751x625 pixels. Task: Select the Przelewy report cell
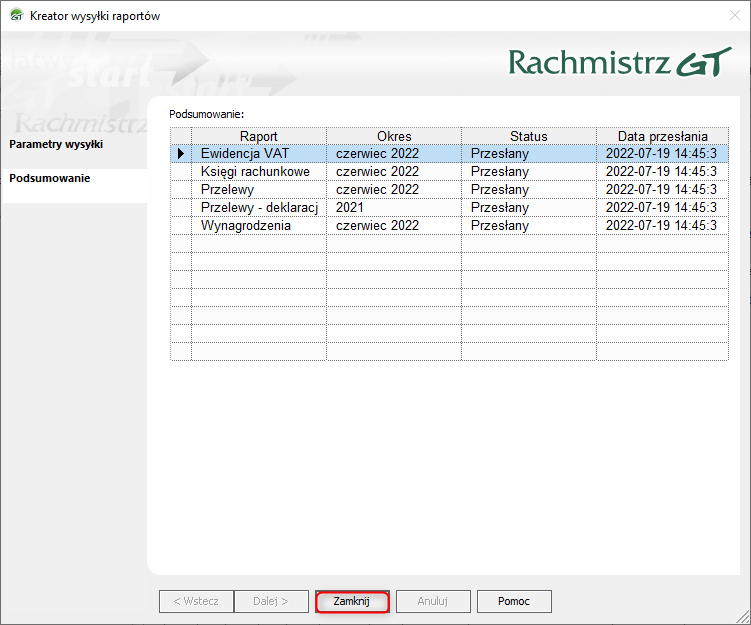[259, 190]
